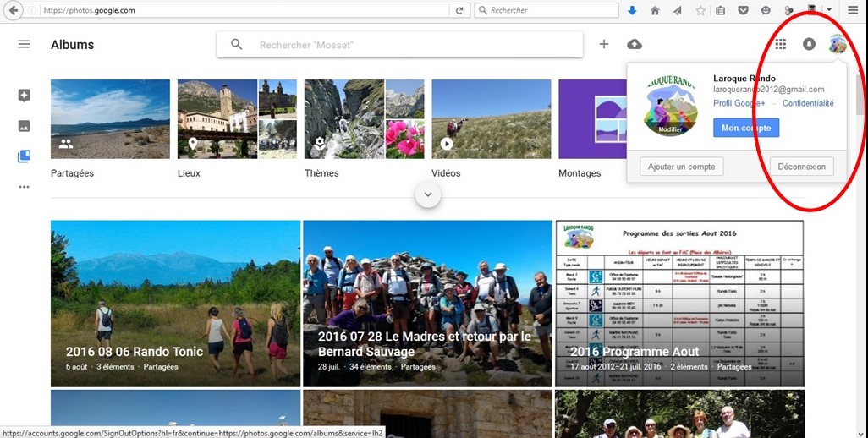Open the Google apps grid
868x438 pixels.
[781, 44]
